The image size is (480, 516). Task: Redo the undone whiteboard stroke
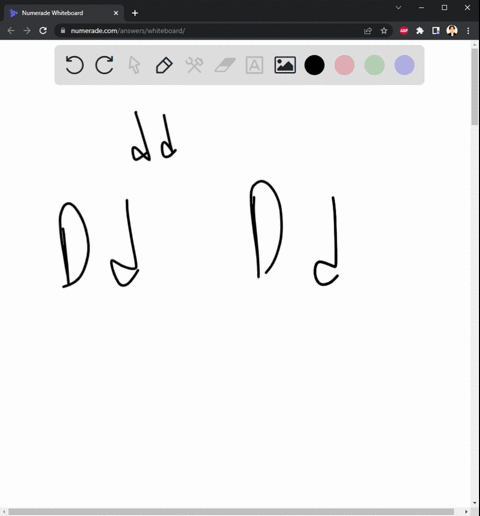coord(104,65)
